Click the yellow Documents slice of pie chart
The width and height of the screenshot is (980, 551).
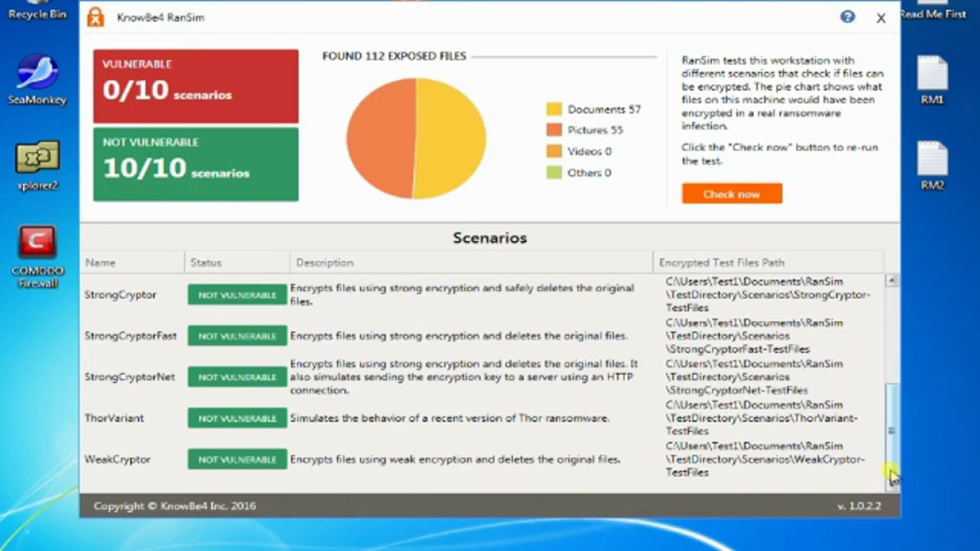tap(452, 138)
